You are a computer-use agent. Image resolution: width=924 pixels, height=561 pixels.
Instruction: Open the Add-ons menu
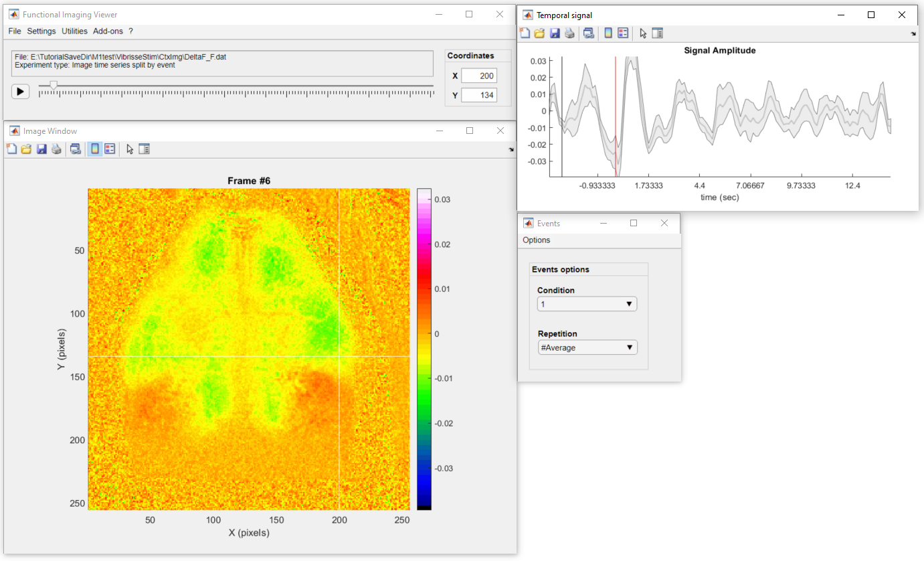[x=108, y=31]
